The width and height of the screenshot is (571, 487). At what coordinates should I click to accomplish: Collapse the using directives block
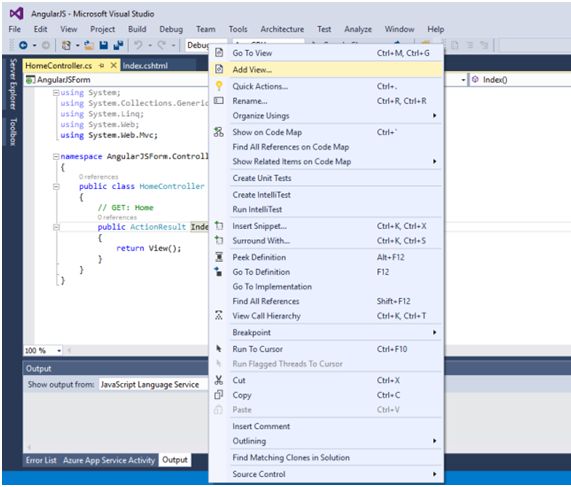pyautogui.click(x=56, y=93)
